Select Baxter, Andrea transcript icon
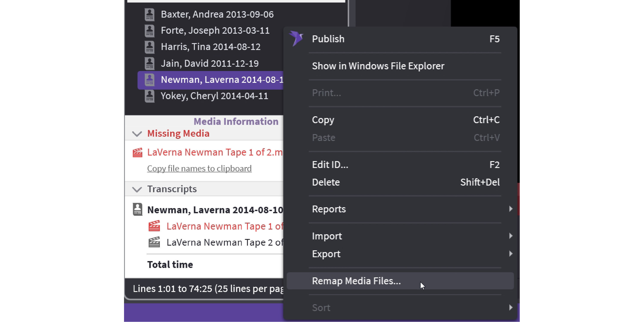Screen dimensions: 644x322 pos(150,15)
